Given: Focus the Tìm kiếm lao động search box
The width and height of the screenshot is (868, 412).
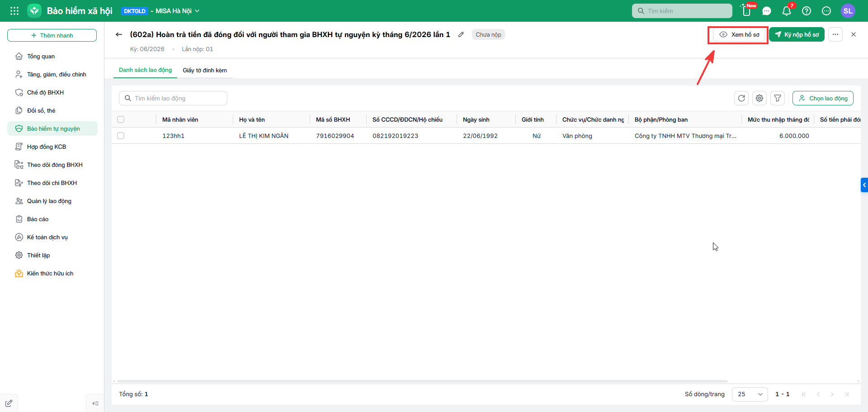Looking at the screenshot, I should point(173,98).
